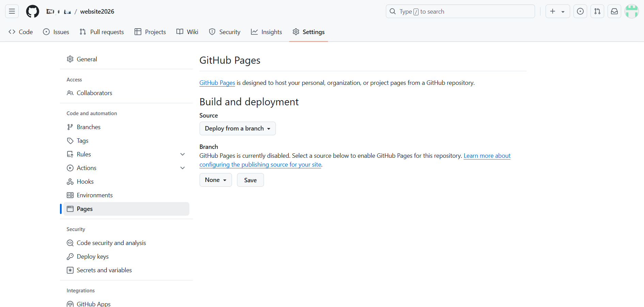Click the gear icon beside General
Screen dimensions: 644x307
(70, 59)
